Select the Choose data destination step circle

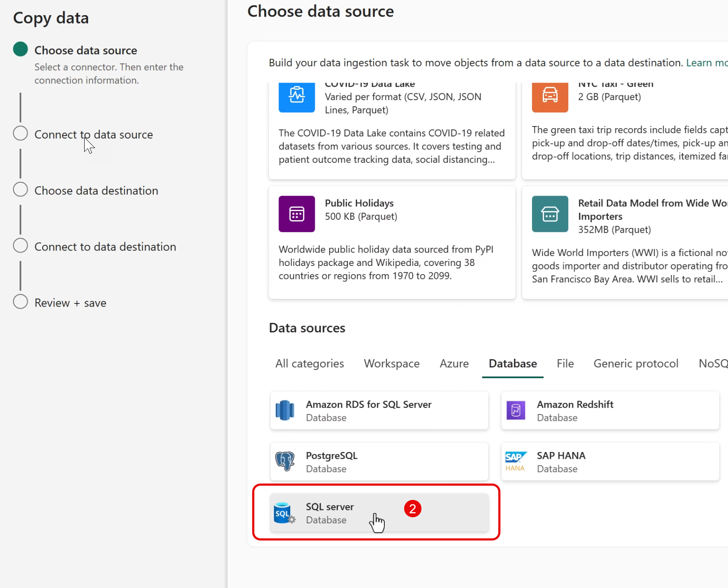tap(20, 190)
